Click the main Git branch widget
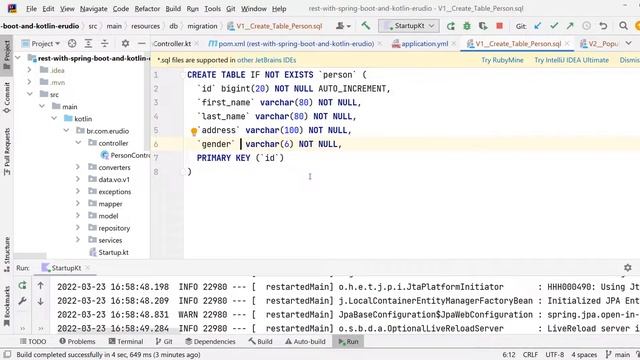 (x=617, y=354)
